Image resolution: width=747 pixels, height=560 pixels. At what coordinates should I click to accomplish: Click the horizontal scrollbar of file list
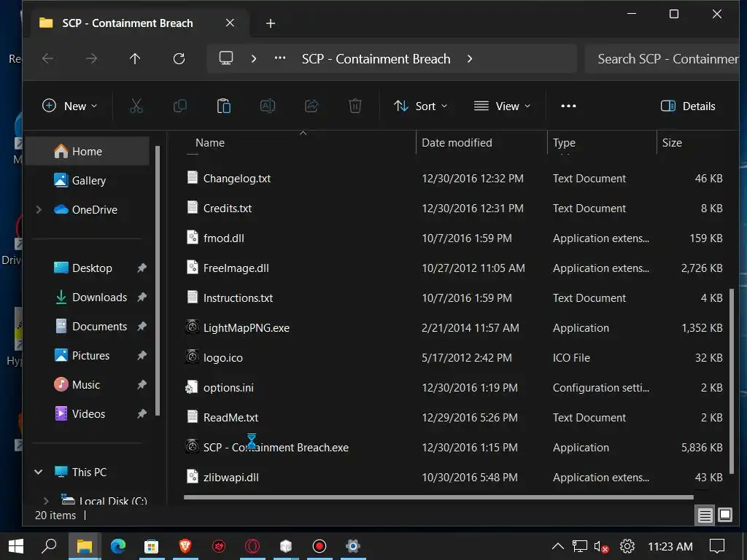pyautogui.click(x=438, y=497)
